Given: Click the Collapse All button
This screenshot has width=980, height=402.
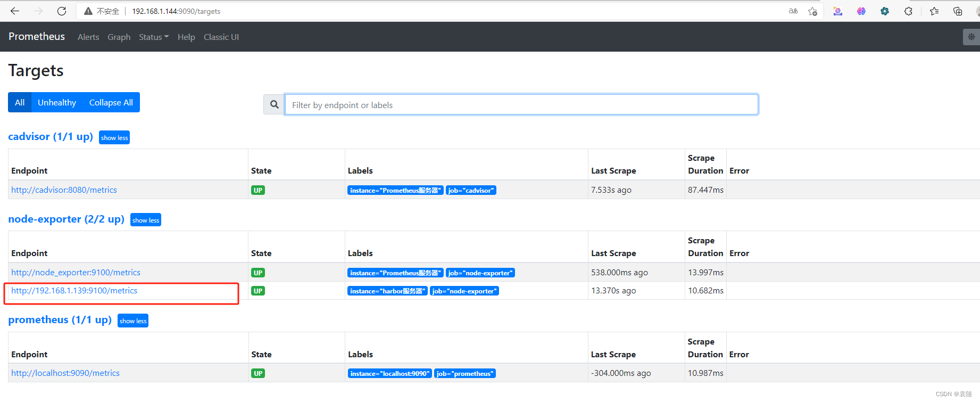Looking at the screenshot, I should pos(111,102).
